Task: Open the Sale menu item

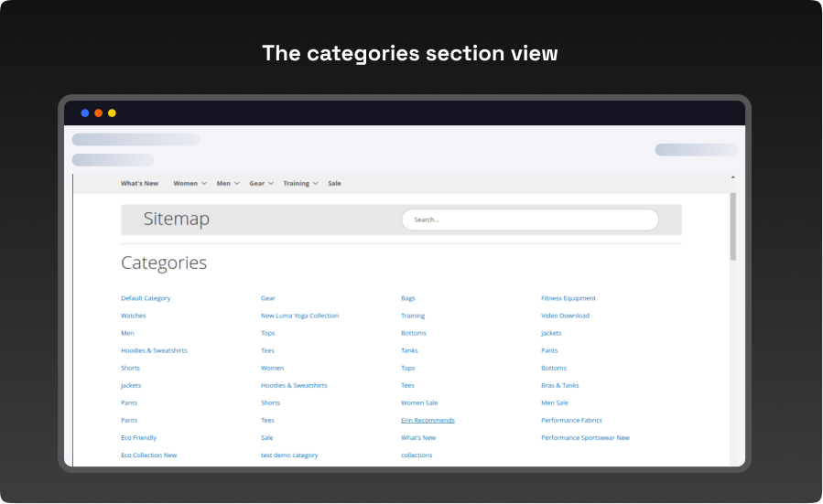Action: click(334, 184)
